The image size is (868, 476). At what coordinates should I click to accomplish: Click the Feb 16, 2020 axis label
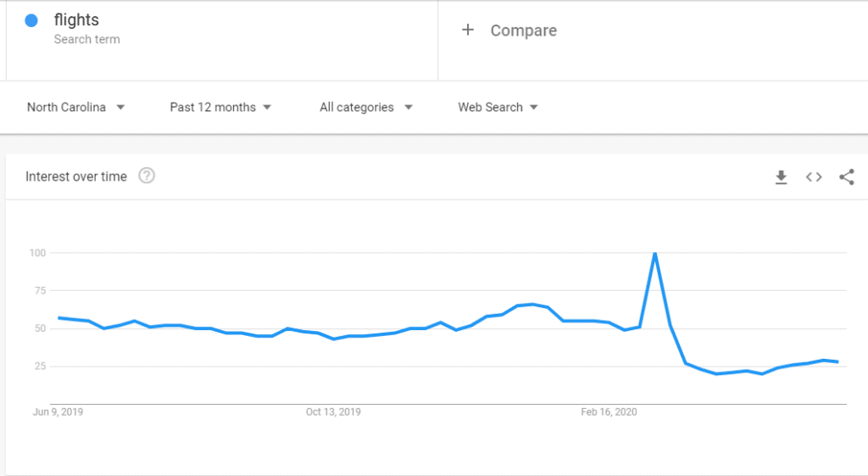click(609, 412)
